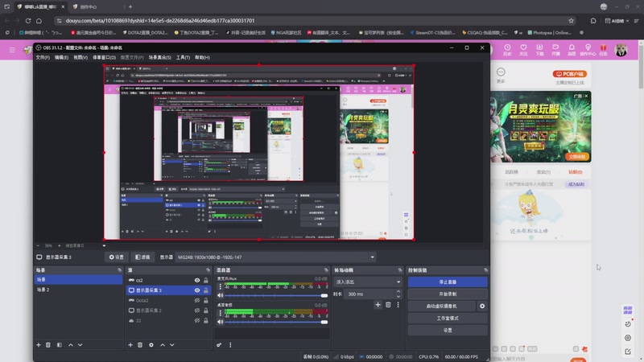Delete the selected scene via trash icon
Screen dimensions: 644x362
tap(48, 345)
